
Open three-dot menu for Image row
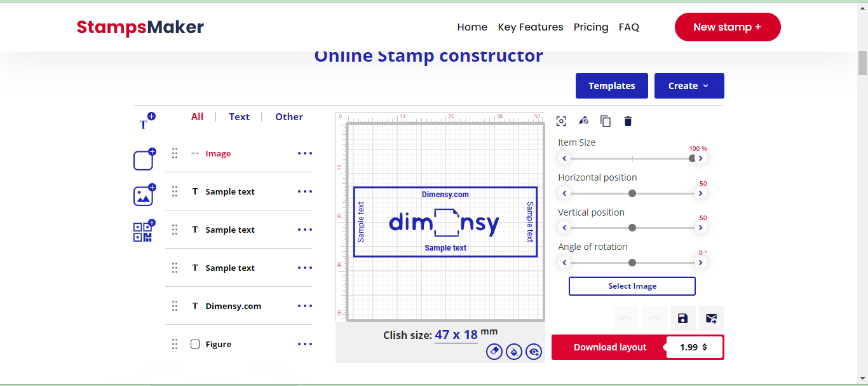pyautogui.click(x=305, y=153)
